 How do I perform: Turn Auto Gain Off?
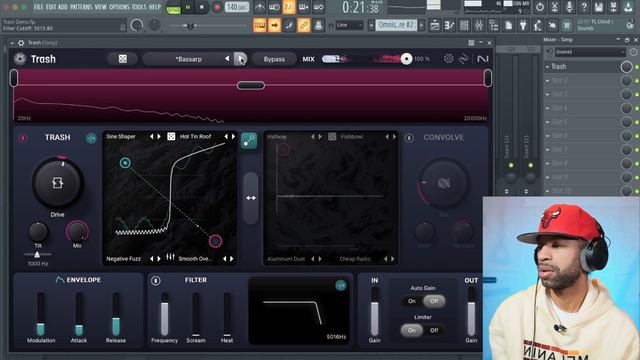tap(434, 301)
